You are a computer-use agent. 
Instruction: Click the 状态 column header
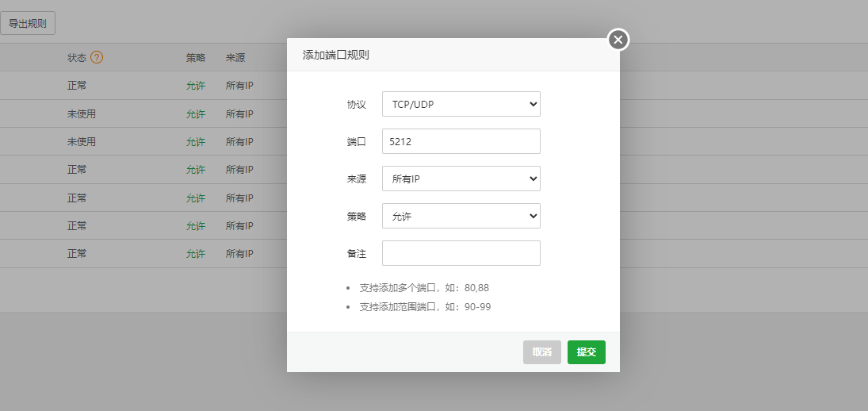pos(77,57)
